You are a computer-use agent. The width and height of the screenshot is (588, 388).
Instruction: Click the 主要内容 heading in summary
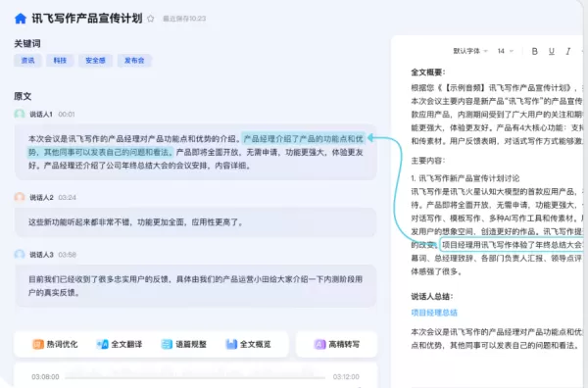click(428, 161)
